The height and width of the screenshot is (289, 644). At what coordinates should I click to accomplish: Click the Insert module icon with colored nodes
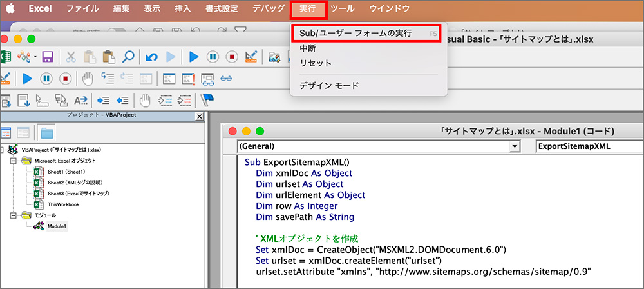point(24,57)
